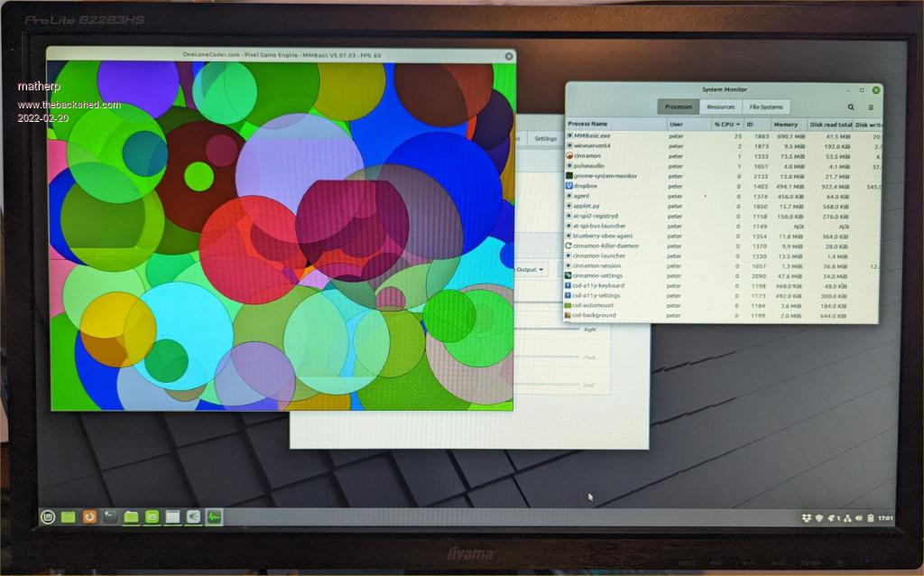The height and width of the screenshot is (576, 924).
Task: Open the network tray icon
Action: (846, 518)
